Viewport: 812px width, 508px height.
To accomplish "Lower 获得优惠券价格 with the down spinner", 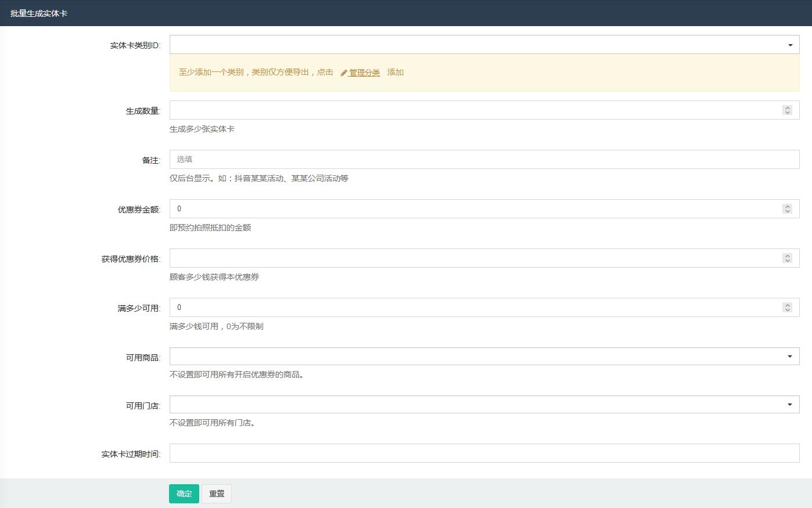I will pyautogui.click(x=787, y=261).
